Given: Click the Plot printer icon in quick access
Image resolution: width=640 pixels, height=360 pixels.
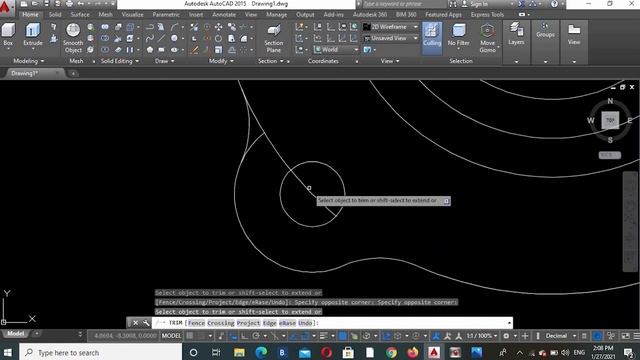Looking at the screenshot, I should (69, 4).
